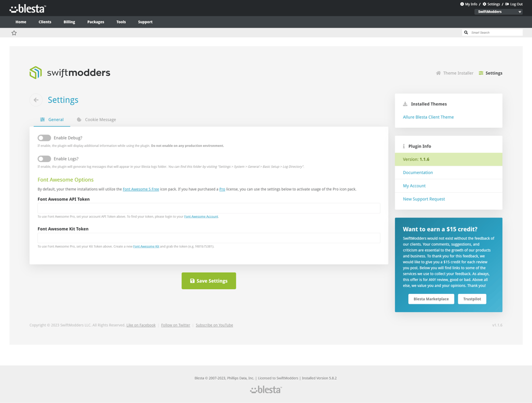532x403 pixels.
Task: Open the SwiftModders company dropdown
Action: 498,11
